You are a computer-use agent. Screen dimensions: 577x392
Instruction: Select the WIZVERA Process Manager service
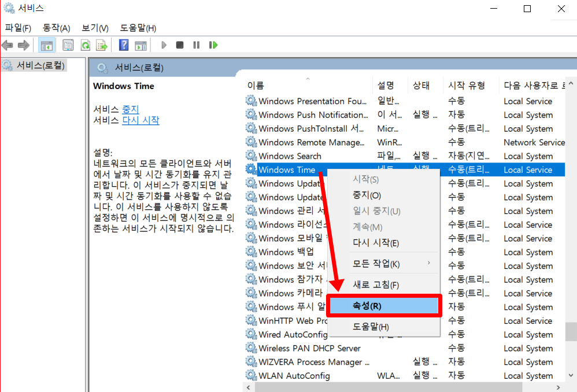coord(314,362)
